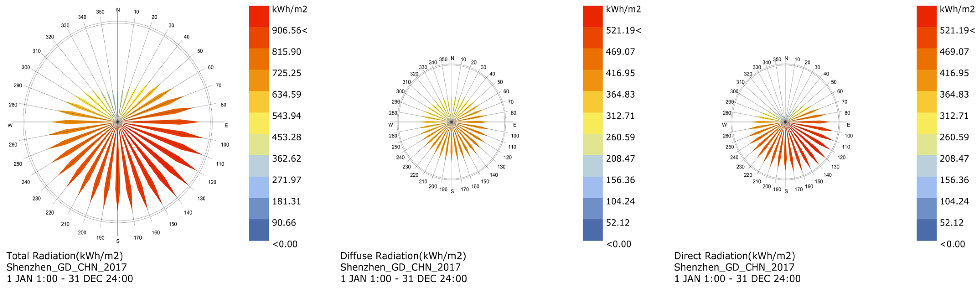Click the S label below Diffuse Radiation rose
The width and height of the screenshot is (980, 288).
click(x=452, y=191)
